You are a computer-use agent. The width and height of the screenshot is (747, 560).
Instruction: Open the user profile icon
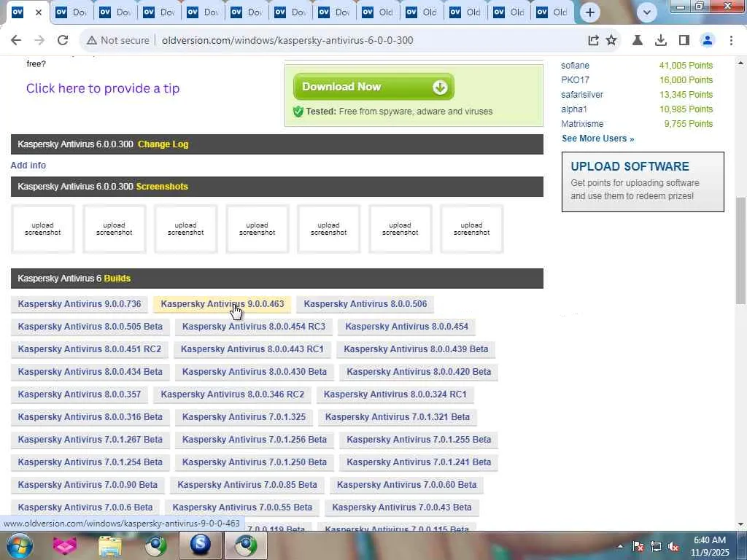[x=708, y=41]
